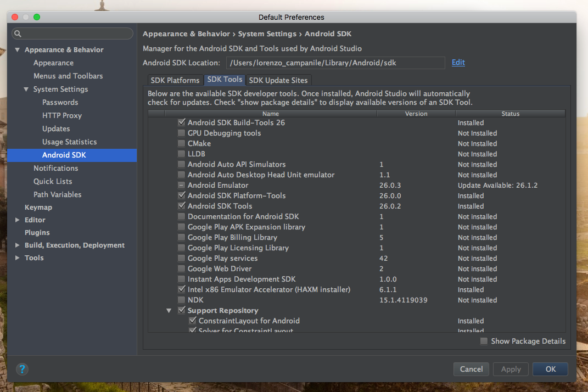Go to Quick Lists settings
This screenshot has height=392, width=588.
(53, 181)
